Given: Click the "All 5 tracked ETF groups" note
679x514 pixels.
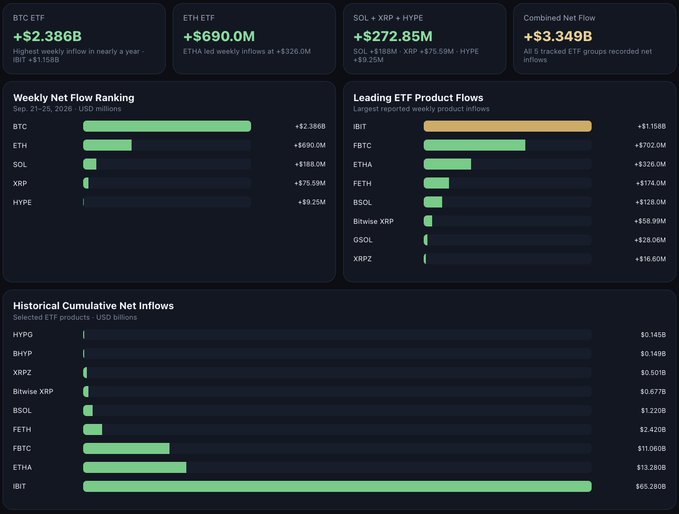Looking at the screenshot, I should tap(588, 55).
